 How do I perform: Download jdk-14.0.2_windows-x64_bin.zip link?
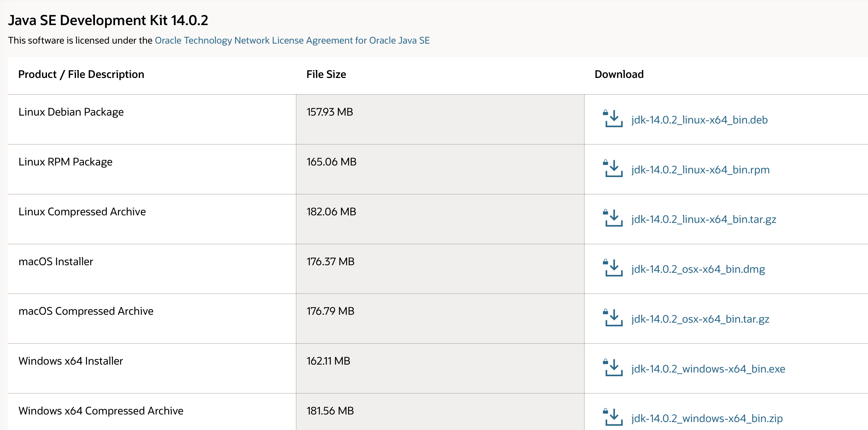(707, 418)
